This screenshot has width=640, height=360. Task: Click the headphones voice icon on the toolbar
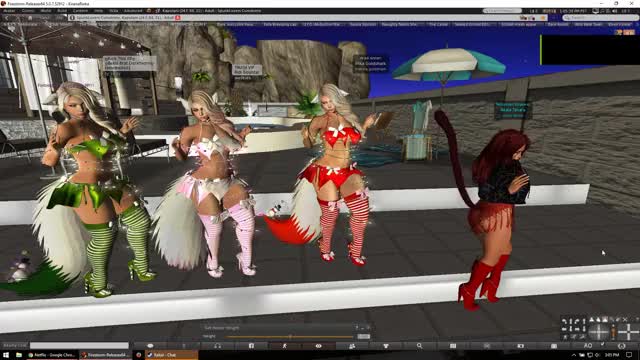(x=218, y=346)
